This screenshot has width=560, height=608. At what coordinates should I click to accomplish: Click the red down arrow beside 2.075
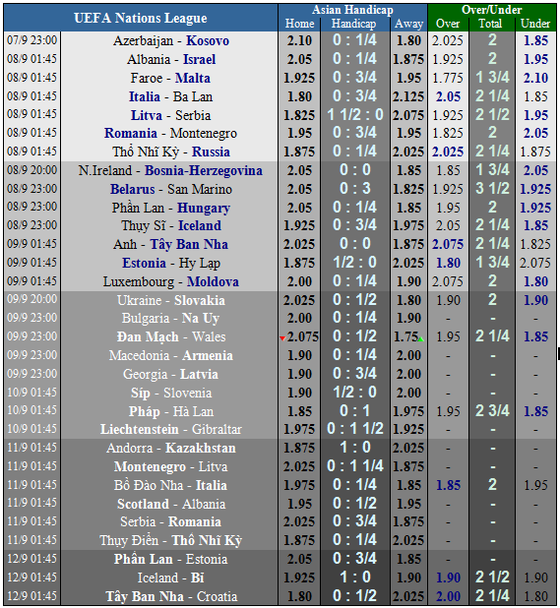[x=282, y=339]
